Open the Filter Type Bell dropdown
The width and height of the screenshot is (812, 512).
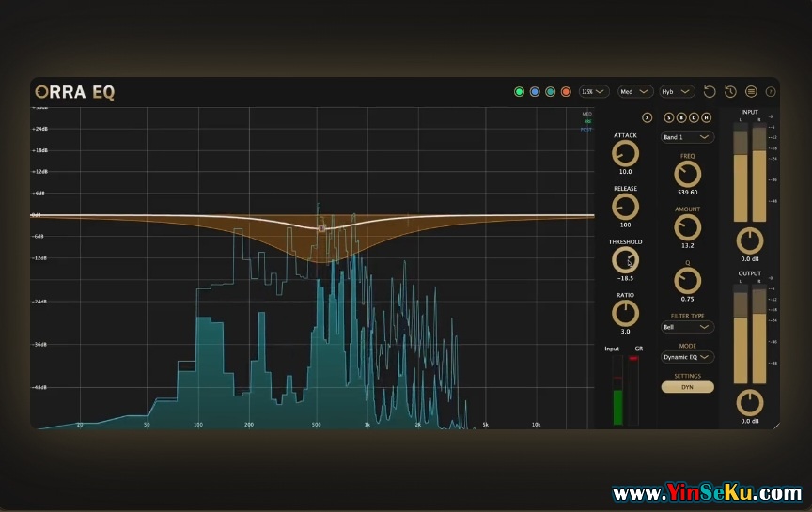pos(687,328)
